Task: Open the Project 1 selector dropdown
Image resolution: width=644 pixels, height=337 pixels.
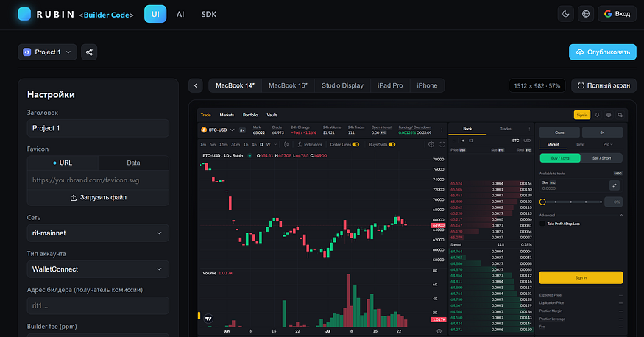Action: pyautogui.click(x=47, y=52)
